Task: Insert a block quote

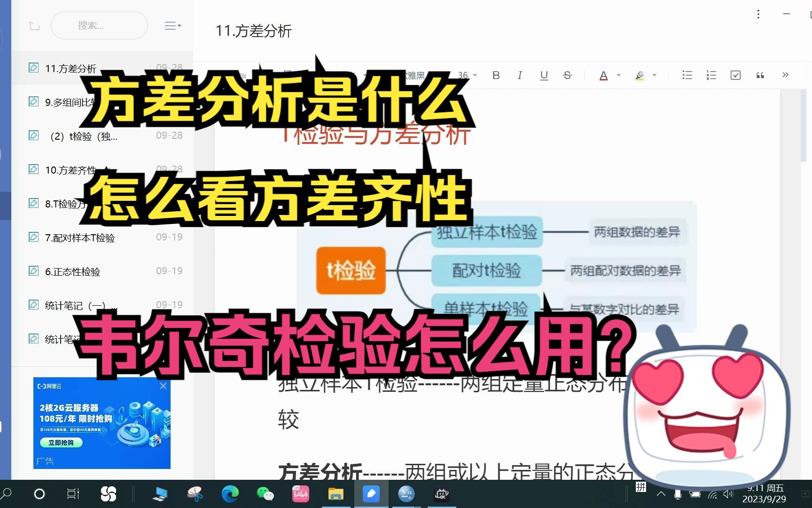Action: coord(760,75)
